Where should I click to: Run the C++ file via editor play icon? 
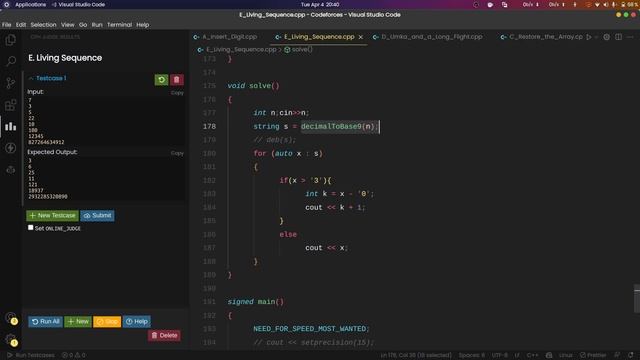click(x=589, y=37)
